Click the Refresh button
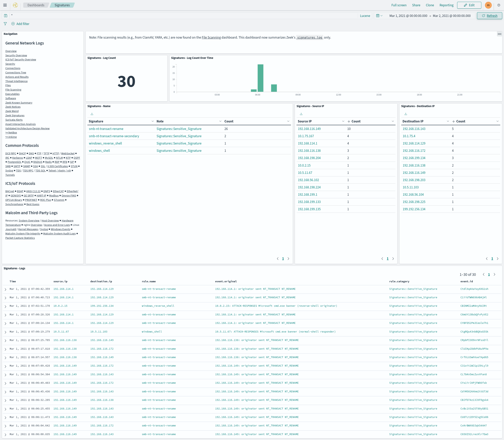The width and height of the screenshot is (504, 440). point(489,16)
